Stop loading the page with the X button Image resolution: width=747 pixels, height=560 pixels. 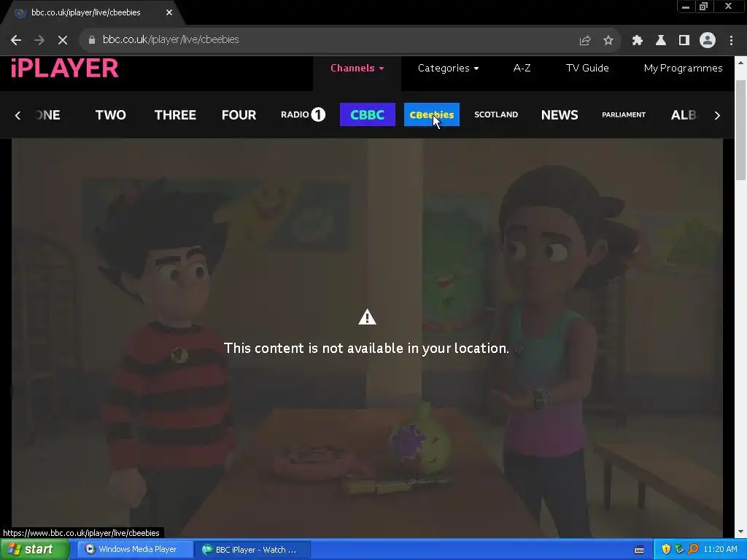63,40
